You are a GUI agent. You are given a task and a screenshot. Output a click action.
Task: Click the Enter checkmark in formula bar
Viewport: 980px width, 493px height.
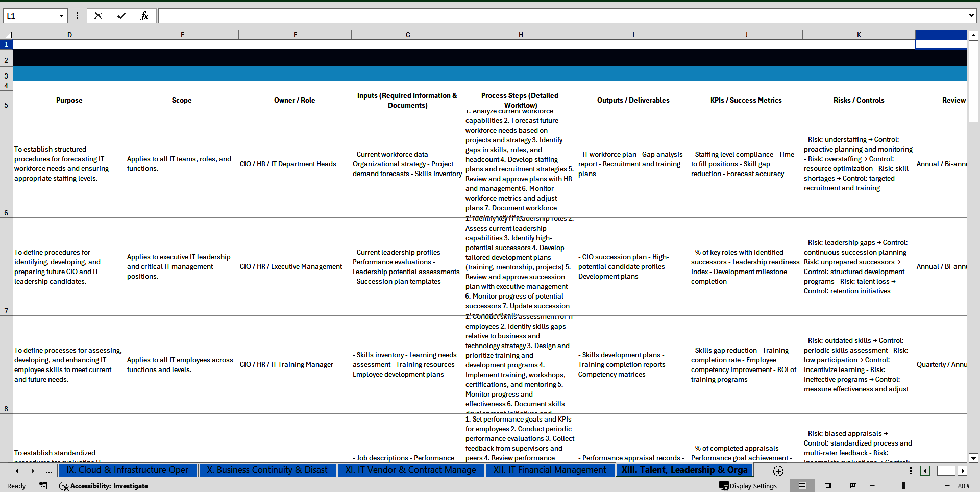point(121,16)
